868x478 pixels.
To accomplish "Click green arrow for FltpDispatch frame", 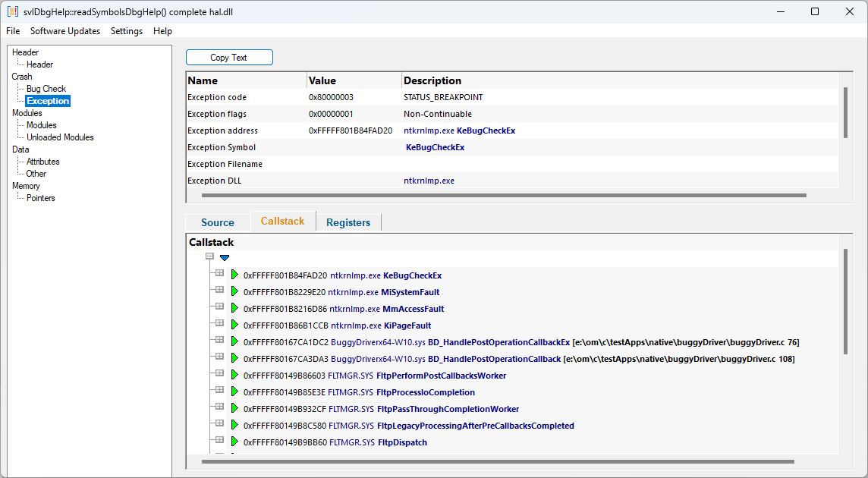I will click(x=234, y=442).
